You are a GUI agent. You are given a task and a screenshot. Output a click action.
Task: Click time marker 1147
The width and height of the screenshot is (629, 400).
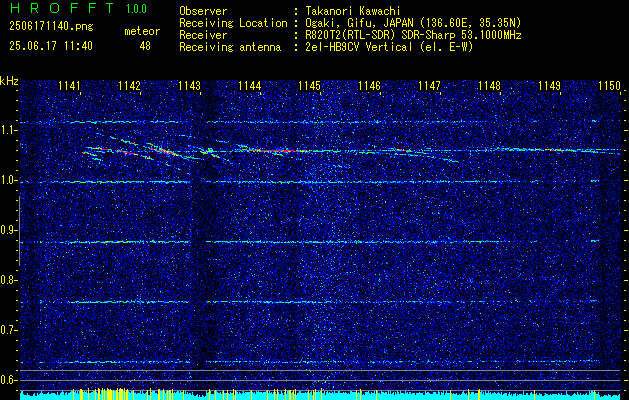point(429,85)
